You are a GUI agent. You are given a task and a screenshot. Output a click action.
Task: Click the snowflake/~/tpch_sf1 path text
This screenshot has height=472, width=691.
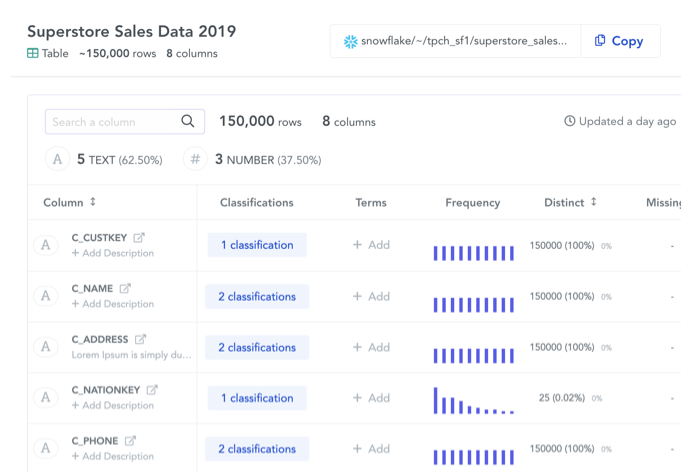464,41
